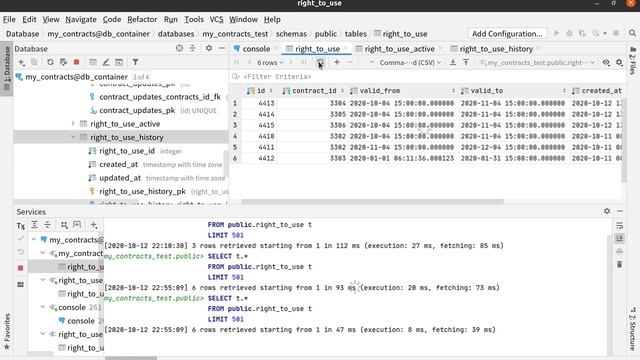
Task: Open Services panel settings gear
Action: click(x=607, y=211)
